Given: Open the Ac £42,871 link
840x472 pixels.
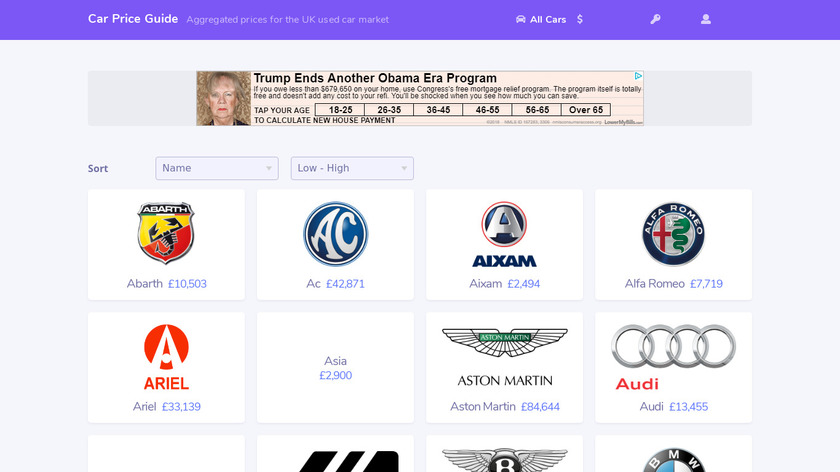Looking at the screenshot, I should coord(335,284).
